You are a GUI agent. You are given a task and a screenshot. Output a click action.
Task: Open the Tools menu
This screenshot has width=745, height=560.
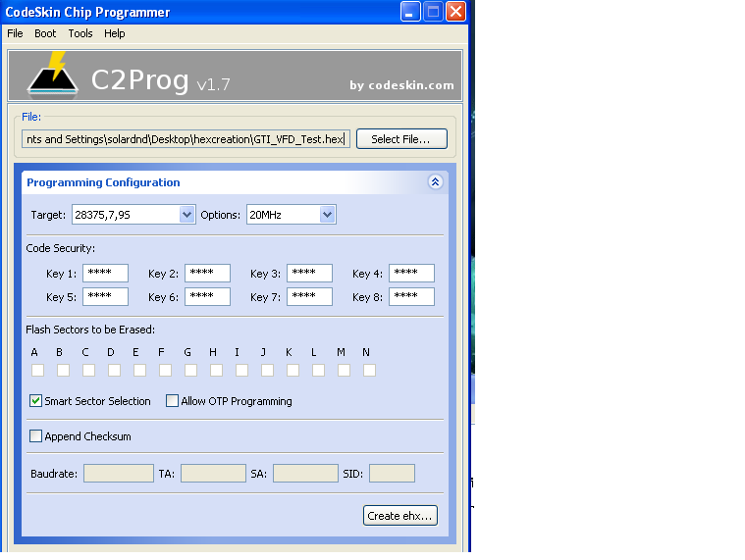(x=80, y=33)
